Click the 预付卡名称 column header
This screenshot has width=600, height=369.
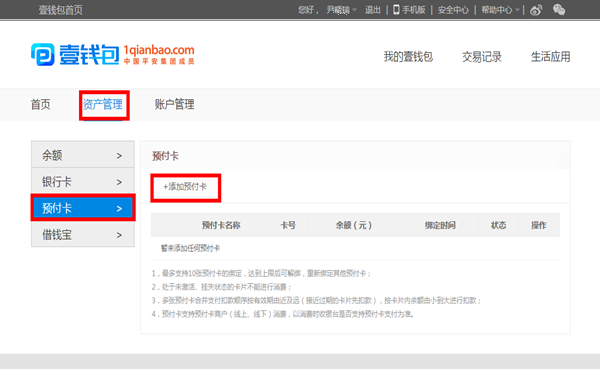[x=221, y=225]
